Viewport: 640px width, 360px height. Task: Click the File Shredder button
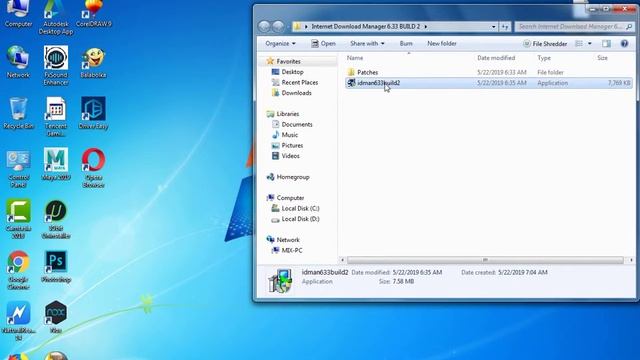tap(545, 44)
